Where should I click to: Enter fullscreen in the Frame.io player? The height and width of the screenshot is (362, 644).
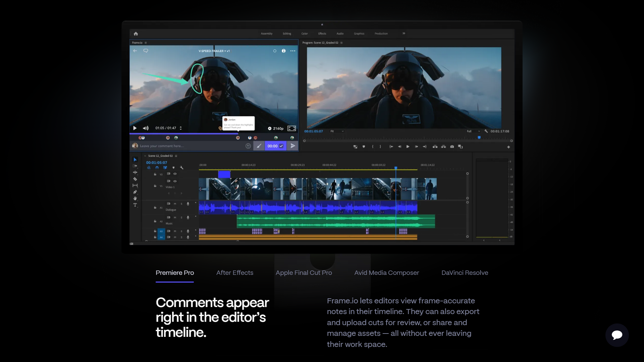292,128
